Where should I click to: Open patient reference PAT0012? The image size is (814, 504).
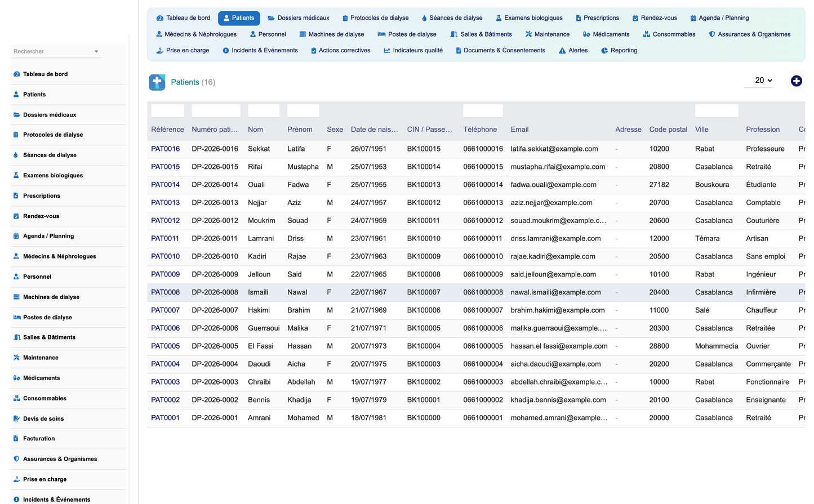point(166,221)
